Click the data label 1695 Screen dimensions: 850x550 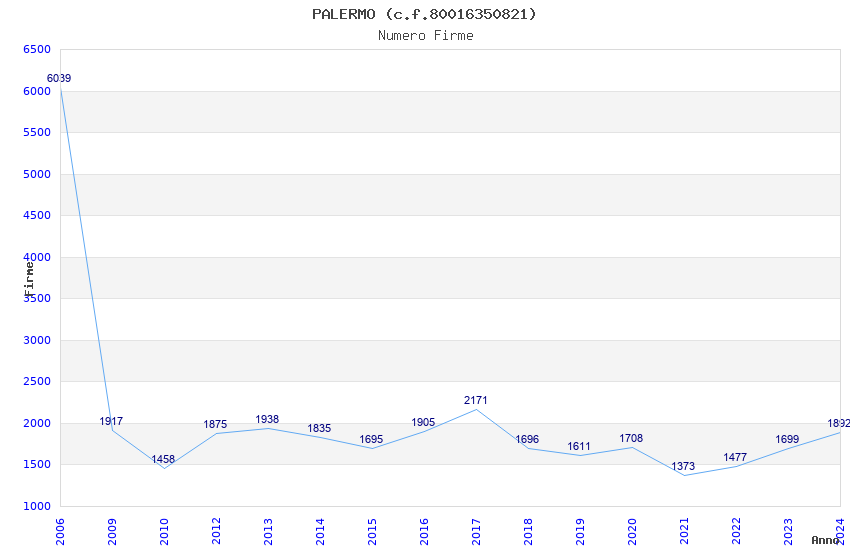coord(371,439)
